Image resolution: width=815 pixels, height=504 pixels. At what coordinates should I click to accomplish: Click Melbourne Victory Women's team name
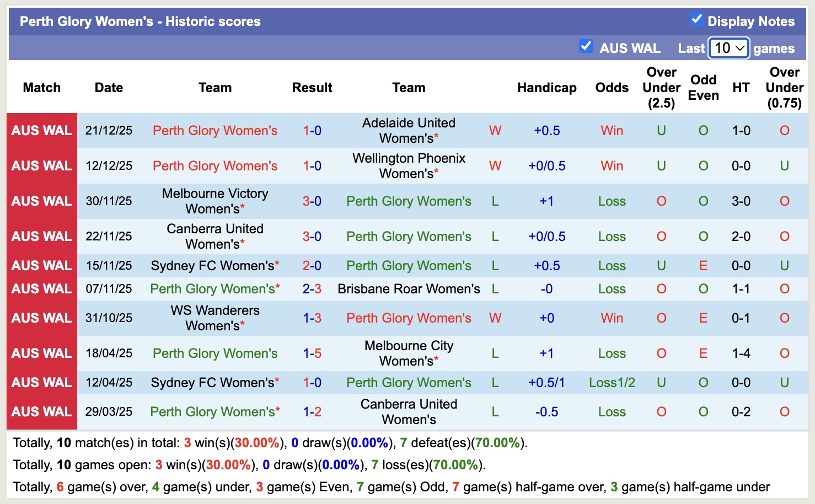point(215,201)
